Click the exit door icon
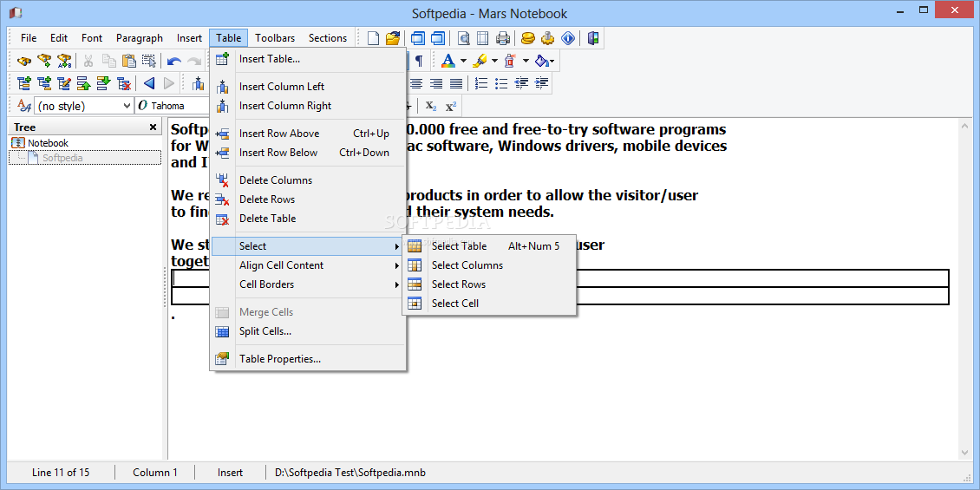Image resolution: width=980 pixels, height=490 pixels. 593,38
